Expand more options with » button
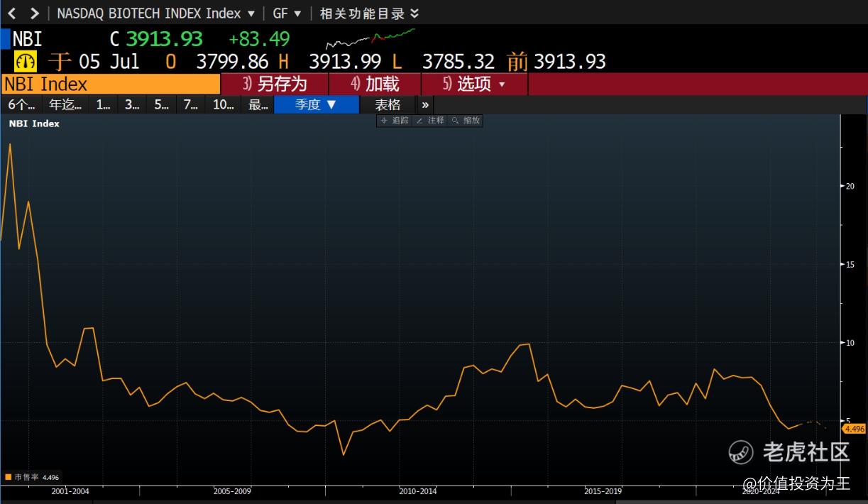The width and height of the screenshot is (868, 504). [425, 105]
